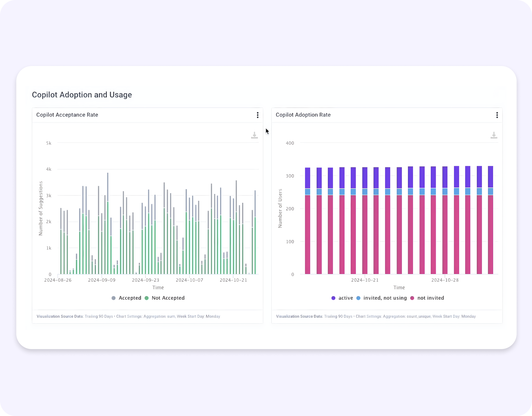Click the Trailing 90 Days source data link
This screenshot has width=532, height=416.
[x=98, y=316]
